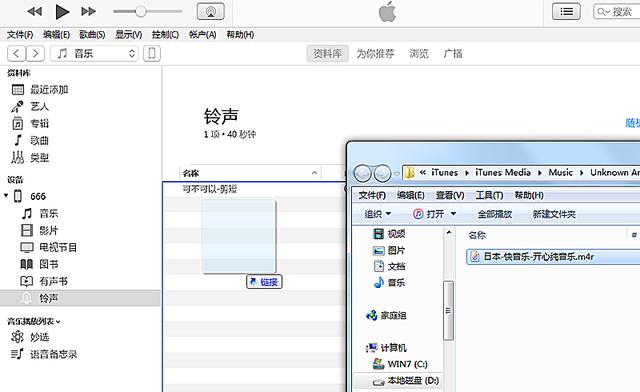Screen dimensions: 640x392
Task: Collapse the 666 device tree
Action: [x=6, y=196]
